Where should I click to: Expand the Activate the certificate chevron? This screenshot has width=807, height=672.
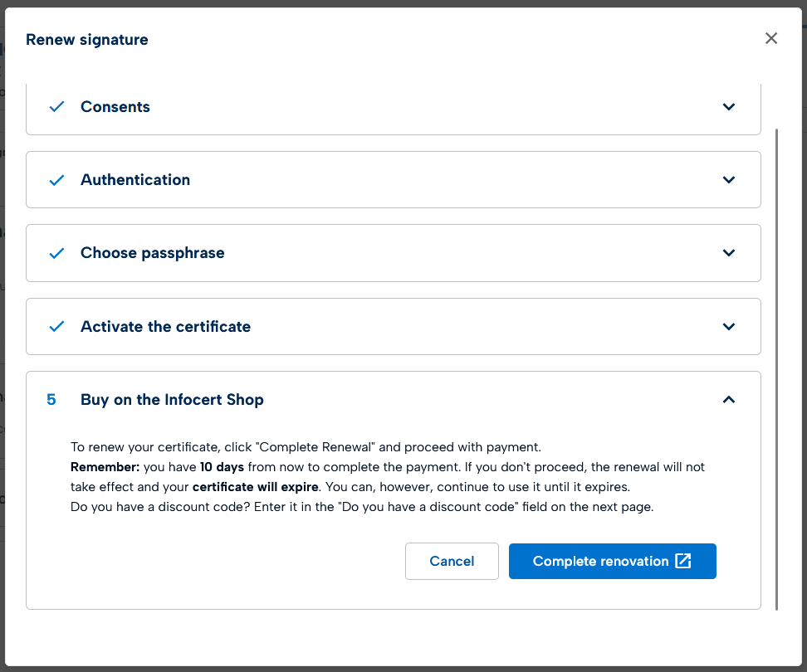click(729, 327)
